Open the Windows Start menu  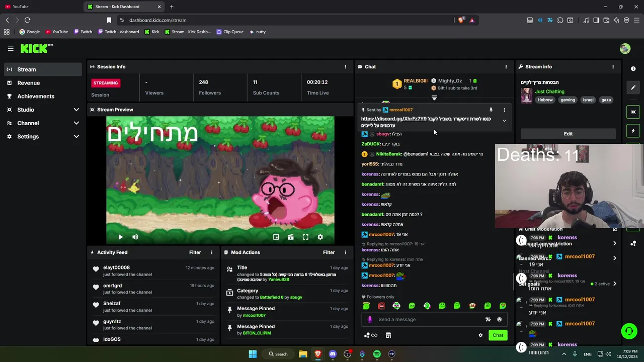click(253, 354)
